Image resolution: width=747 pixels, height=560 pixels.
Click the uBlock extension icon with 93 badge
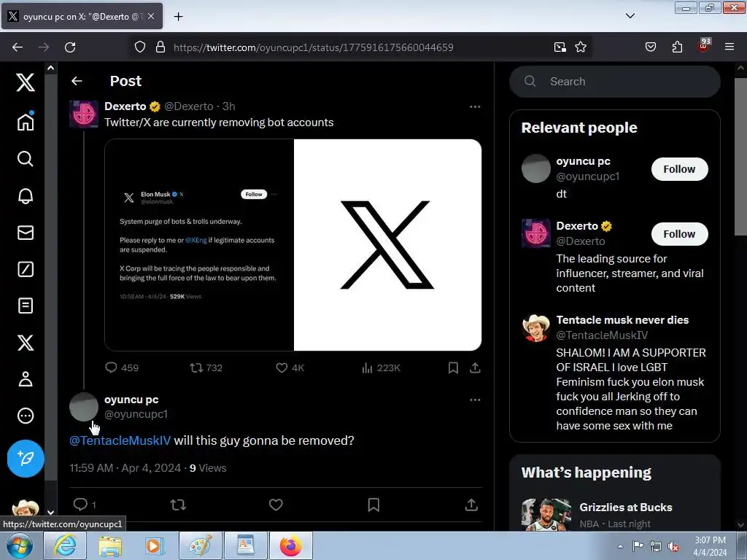click(x=704, y=46)
